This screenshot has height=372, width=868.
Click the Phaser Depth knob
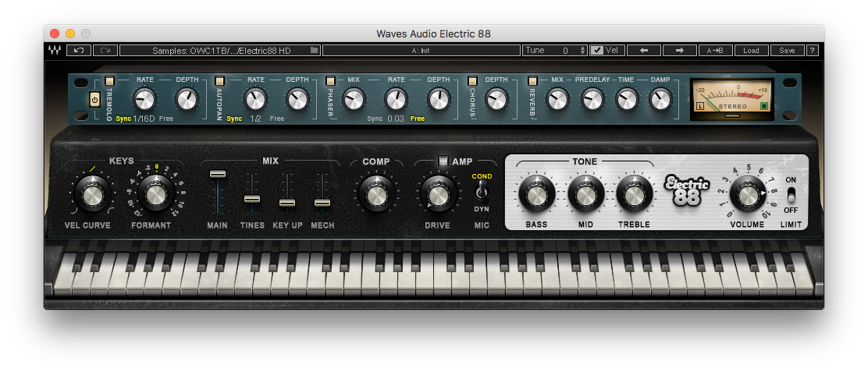(439, 100)
